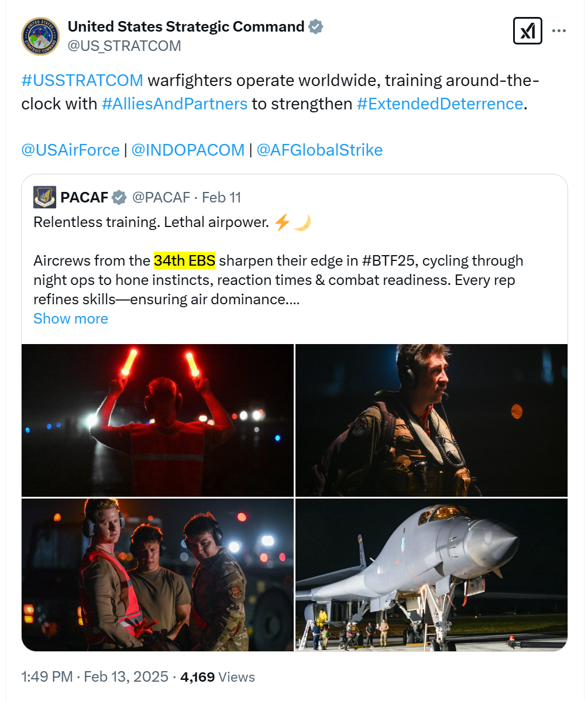Screen dimensions: 588x701
Task: View the pilot in headset photo
Action: 432,420
